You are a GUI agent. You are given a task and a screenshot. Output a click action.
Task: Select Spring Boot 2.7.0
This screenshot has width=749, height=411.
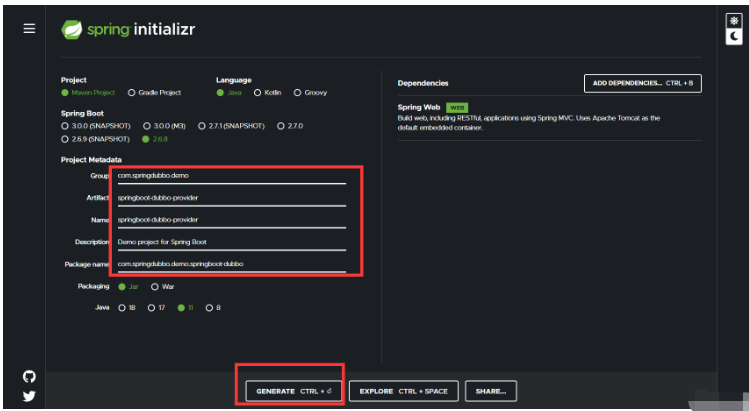coord(290,126)
